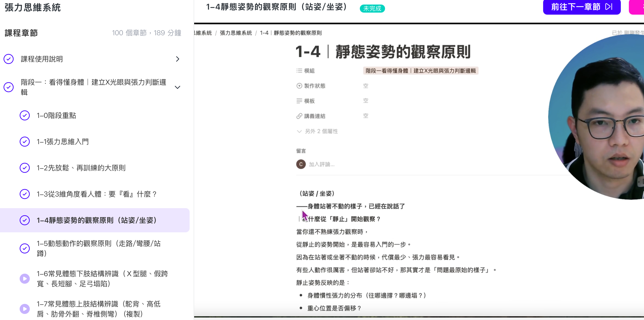Click the 模組 property list icon
The height and width of the screenshot is (320, 644).
coord(299,71)
